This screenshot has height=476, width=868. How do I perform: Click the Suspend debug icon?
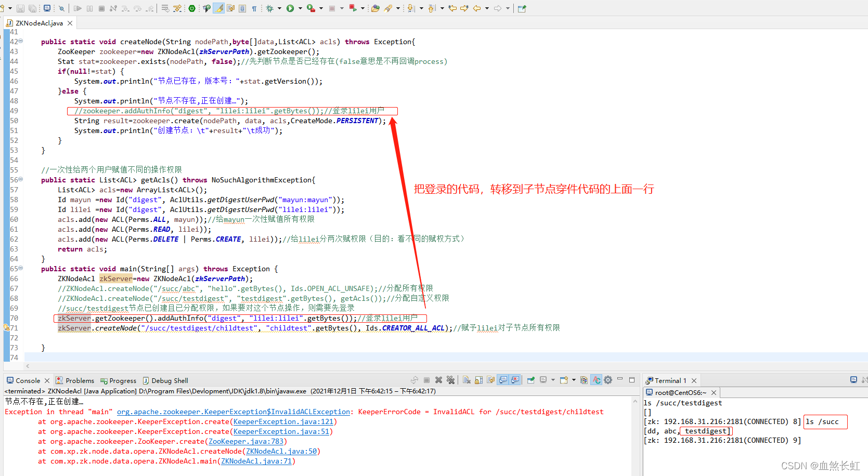click(x=90, y=8)
